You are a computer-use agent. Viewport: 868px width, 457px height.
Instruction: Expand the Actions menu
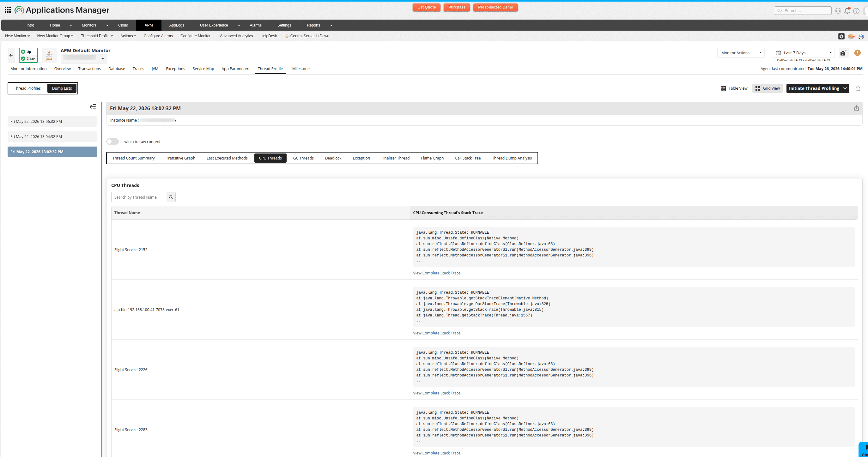128,36
